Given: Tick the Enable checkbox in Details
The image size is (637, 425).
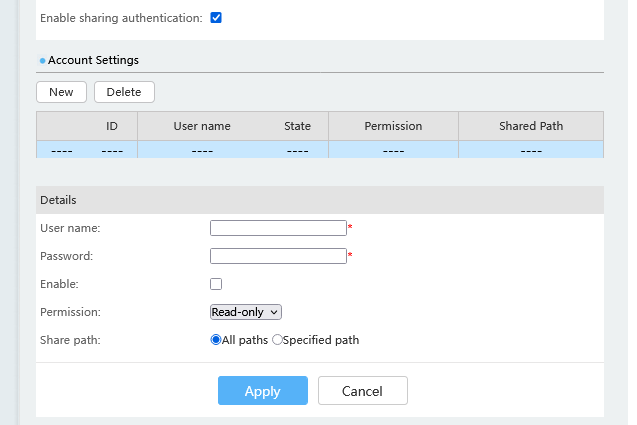Looking at the screenshot, I should coord(216,284).
